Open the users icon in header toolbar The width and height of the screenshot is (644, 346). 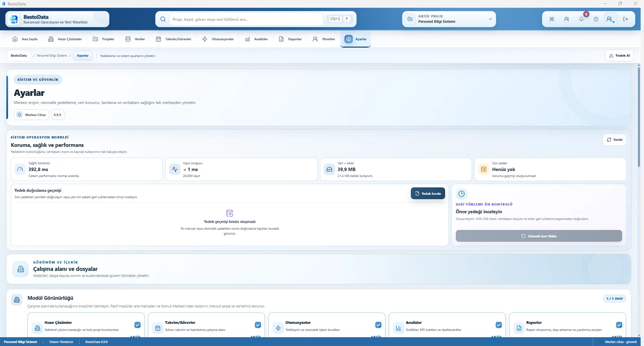click(567, 19)
